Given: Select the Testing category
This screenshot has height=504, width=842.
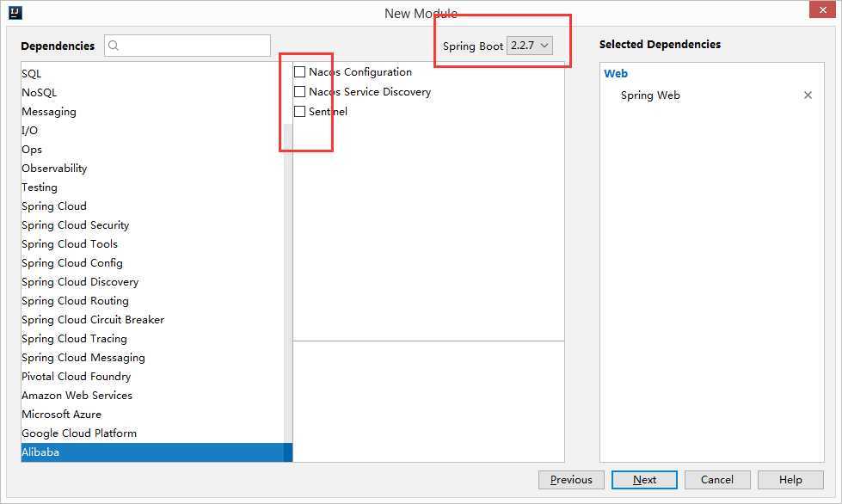Looking at the screenshot, I should (x=152, y=187).
